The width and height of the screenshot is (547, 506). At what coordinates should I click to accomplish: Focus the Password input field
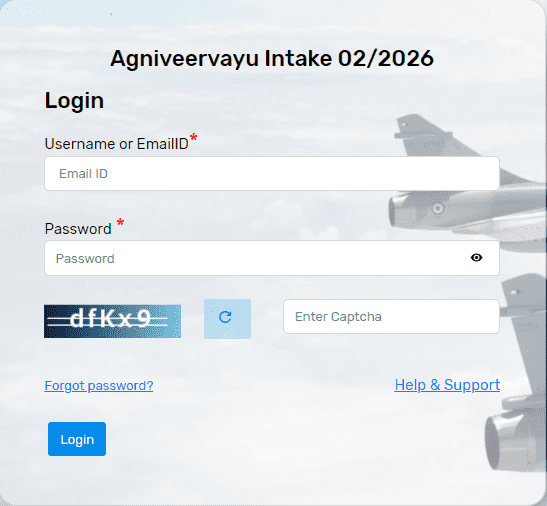272,258
